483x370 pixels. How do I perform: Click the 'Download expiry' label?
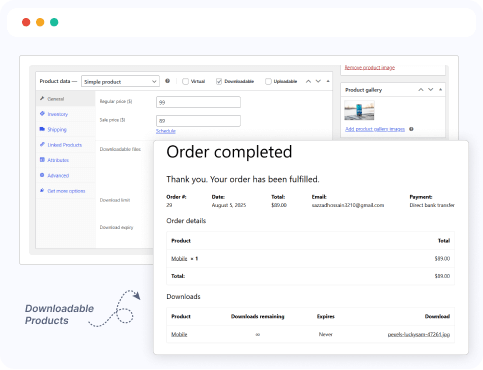tap(116, 227)
